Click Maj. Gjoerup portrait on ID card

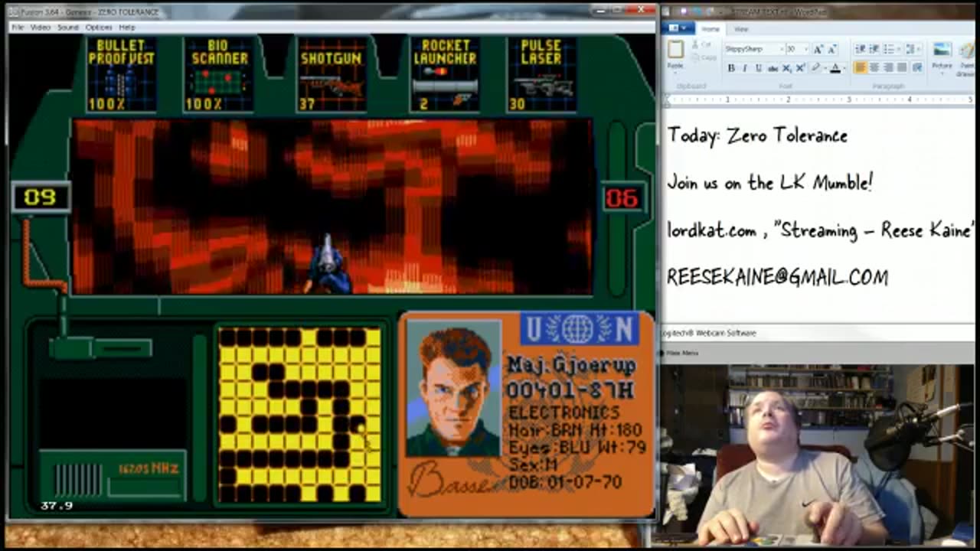453,389
